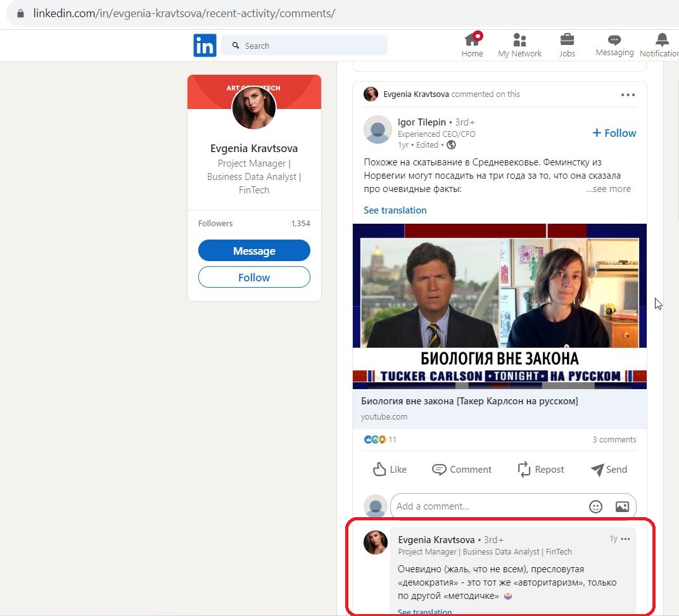679x616 pixels.
Task: Open the Evgenia Kravtsova name in sidebar card
Action: pos(254,148)
